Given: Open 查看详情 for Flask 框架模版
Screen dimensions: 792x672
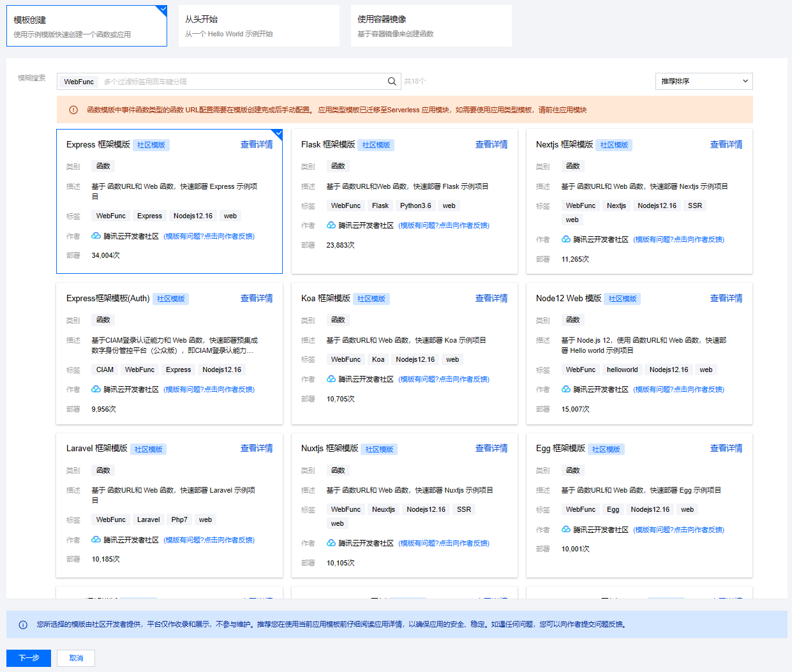Looking at the screenshot, I should tap(491, 145).
